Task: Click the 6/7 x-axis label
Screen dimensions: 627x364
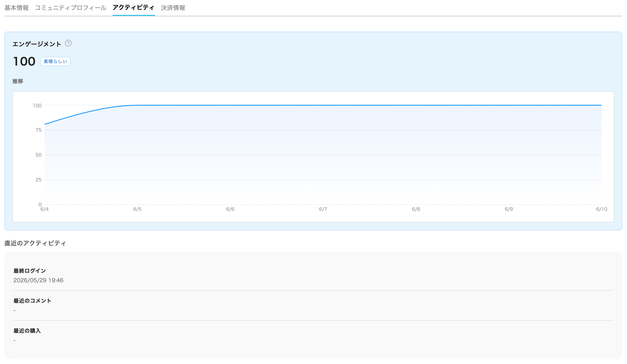Action: (323, 209)
